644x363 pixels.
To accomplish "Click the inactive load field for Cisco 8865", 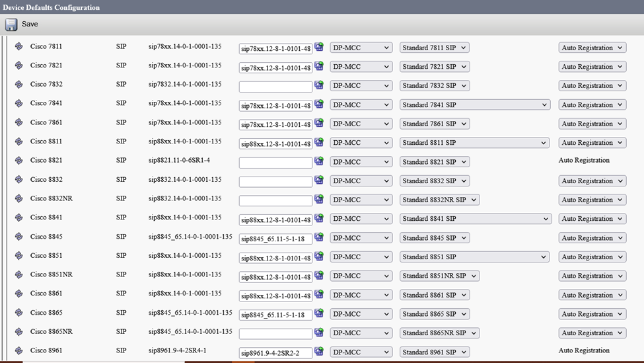I will (x=275, y=315).
